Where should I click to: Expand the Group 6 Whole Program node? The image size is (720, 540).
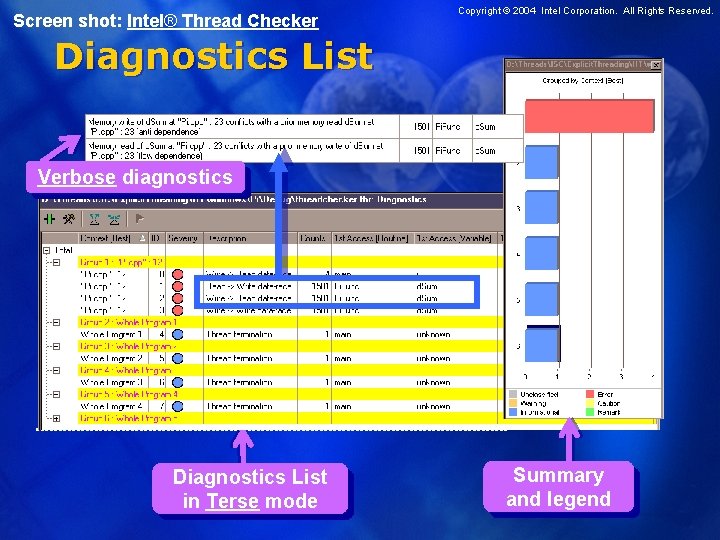56,418
